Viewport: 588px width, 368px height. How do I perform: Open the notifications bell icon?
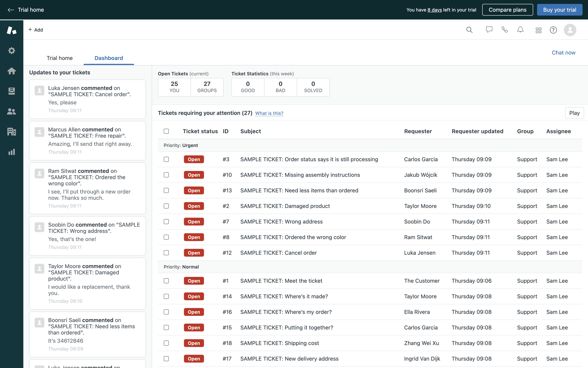[x=520, y=30]
